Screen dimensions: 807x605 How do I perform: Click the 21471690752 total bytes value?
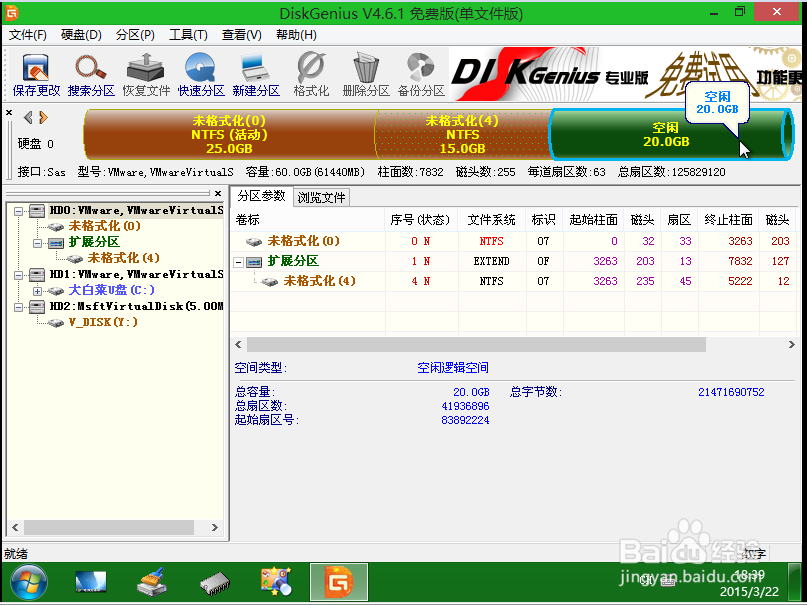(731, 392)
